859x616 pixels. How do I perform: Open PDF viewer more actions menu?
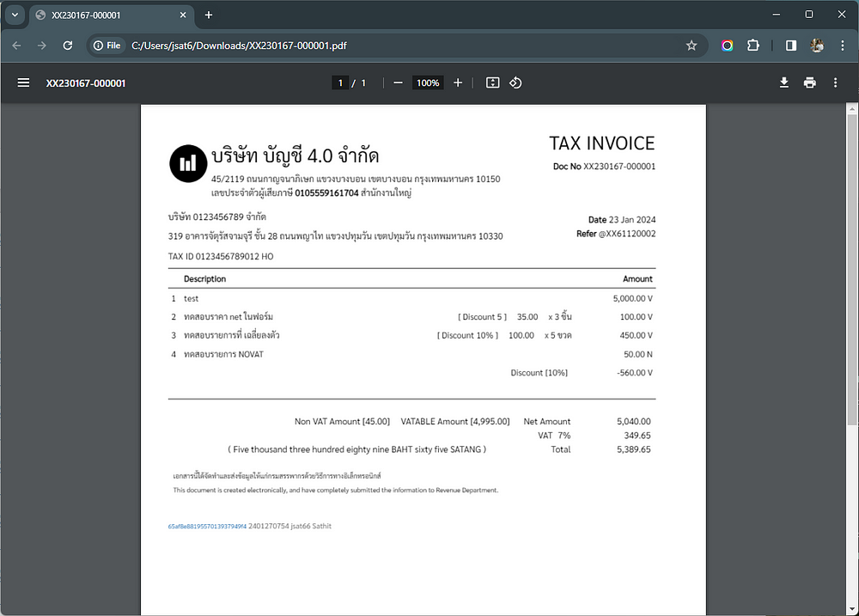tap(835, 82)
